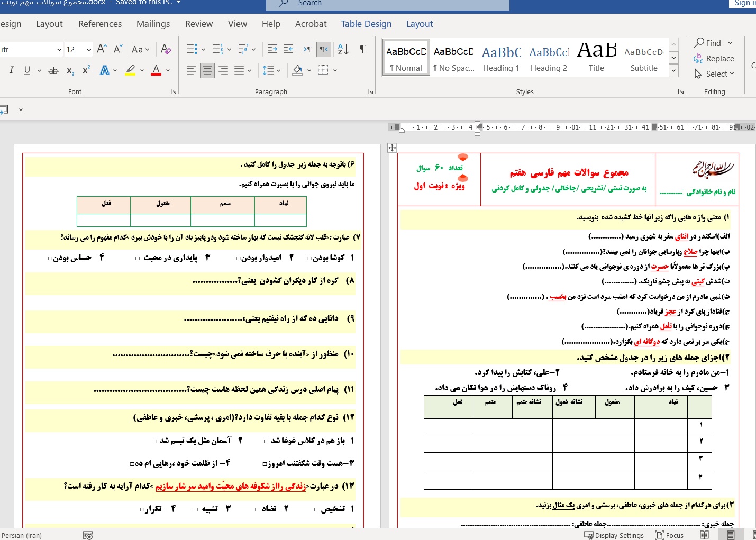
Task: Toggle center alignment button
Action: (x=207, y=70)
